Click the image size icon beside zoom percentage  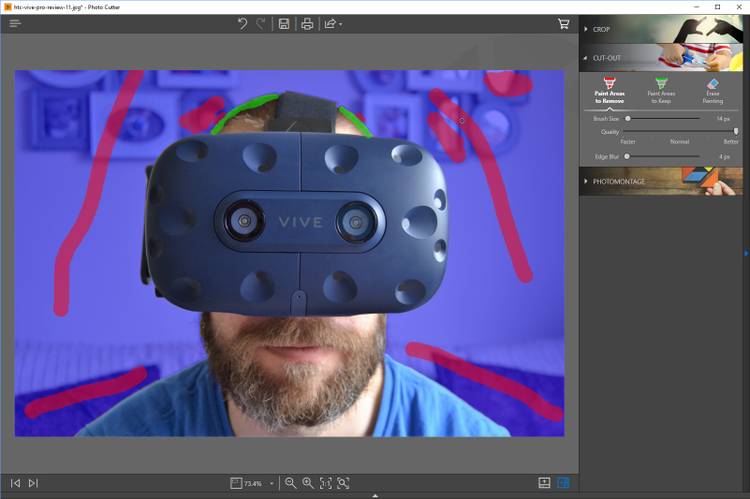pos(236,483)
